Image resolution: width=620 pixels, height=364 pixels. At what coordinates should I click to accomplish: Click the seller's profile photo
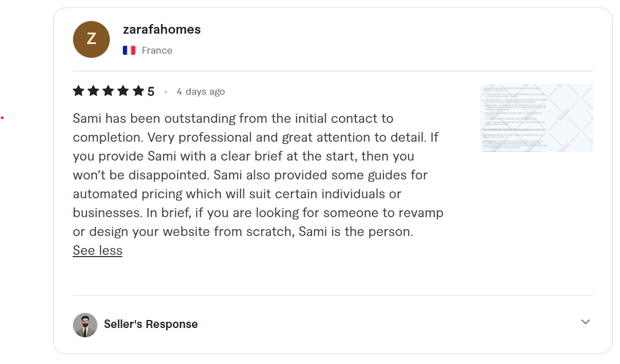click(x=85, y=325)
